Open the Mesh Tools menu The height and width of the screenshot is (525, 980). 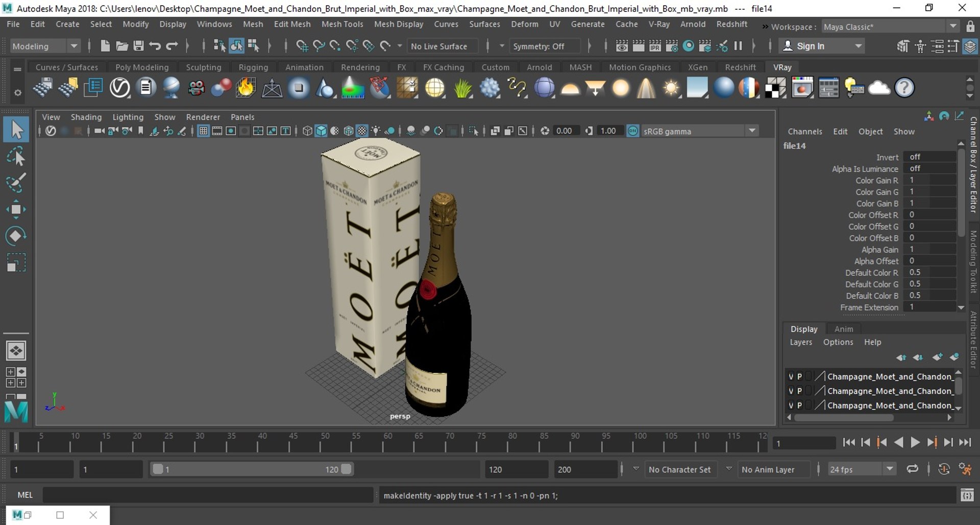pyautogui.click(x=342, y=24)
